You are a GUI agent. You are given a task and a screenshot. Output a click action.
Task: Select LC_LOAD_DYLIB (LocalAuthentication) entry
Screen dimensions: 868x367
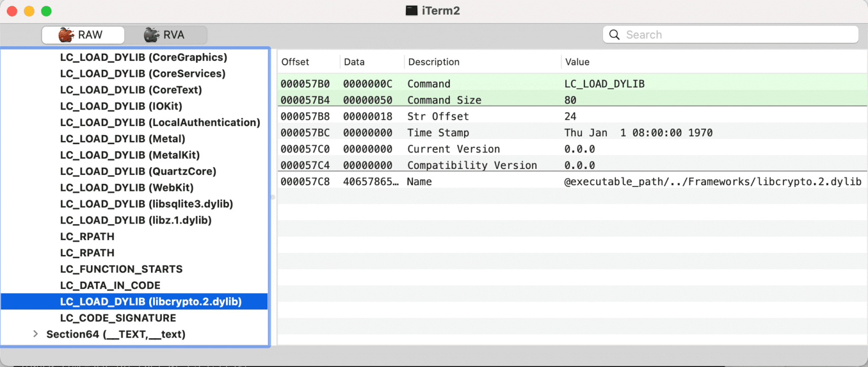click(160, 123)
